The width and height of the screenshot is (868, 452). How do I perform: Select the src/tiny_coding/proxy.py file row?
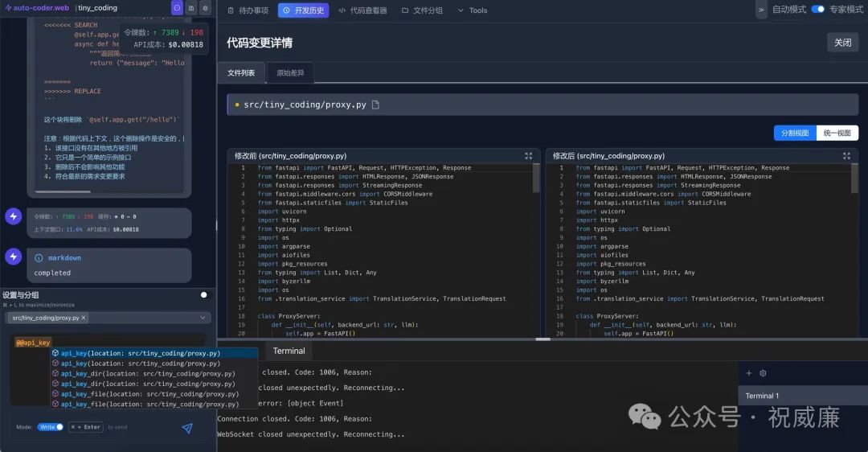[542, 105]
